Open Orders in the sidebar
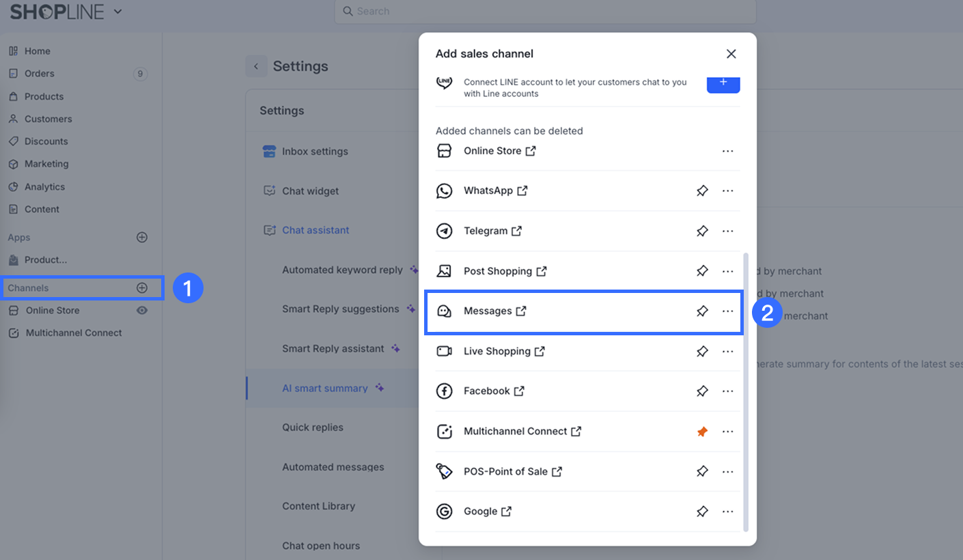The height and width of the screenshot is (560, 963). click(40, 74)
